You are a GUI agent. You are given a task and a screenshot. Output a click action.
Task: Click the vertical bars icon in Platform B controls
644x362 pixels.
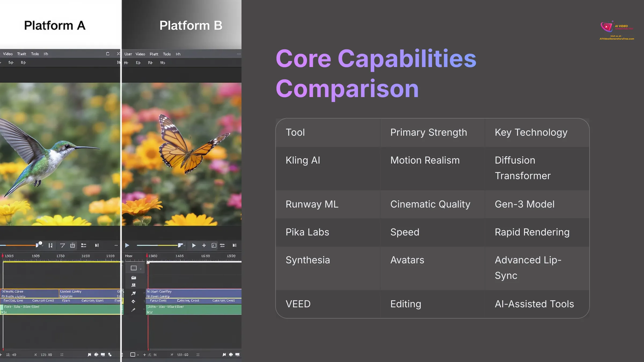(x=235, y=245)
